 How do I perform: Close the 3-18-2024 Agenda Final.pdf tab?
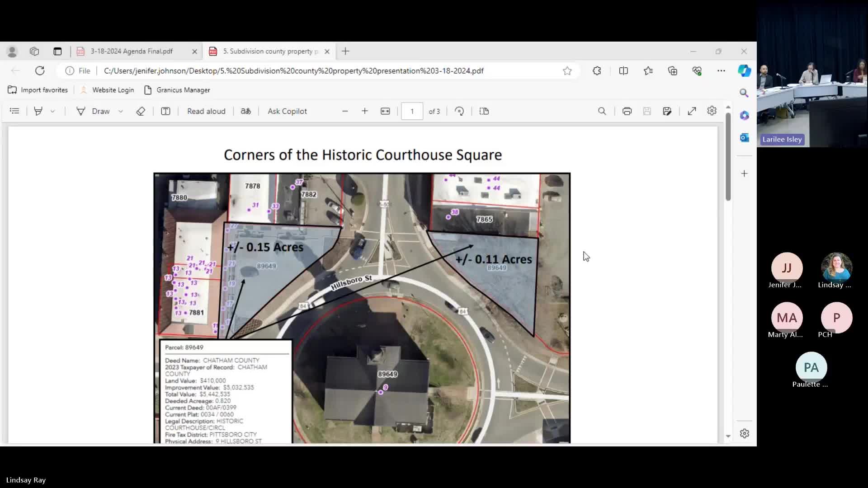click(x=195, y=52)
